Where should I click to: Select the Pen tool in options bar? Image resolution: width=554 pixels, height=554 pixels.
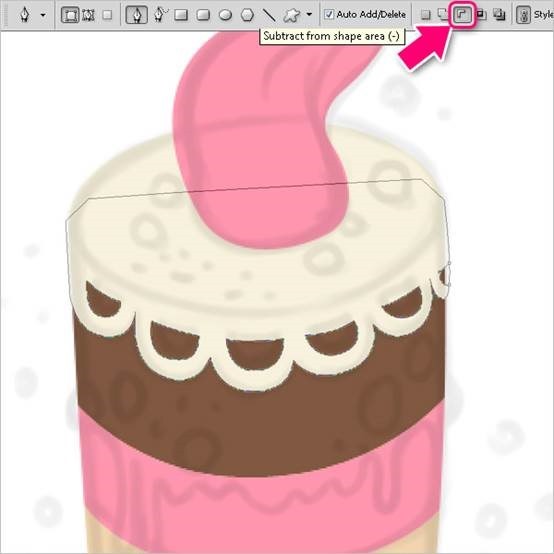pyautogui.click(x=137, y=15)
